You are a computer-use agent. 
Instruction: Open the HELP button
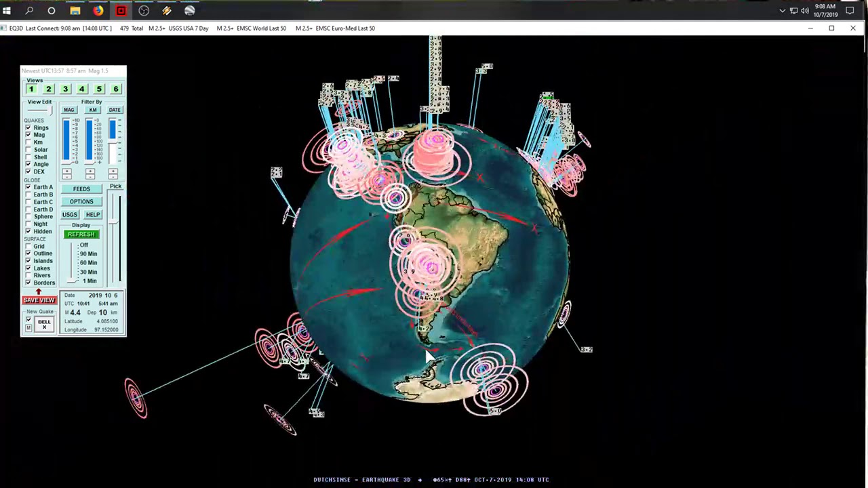[93, 215]
